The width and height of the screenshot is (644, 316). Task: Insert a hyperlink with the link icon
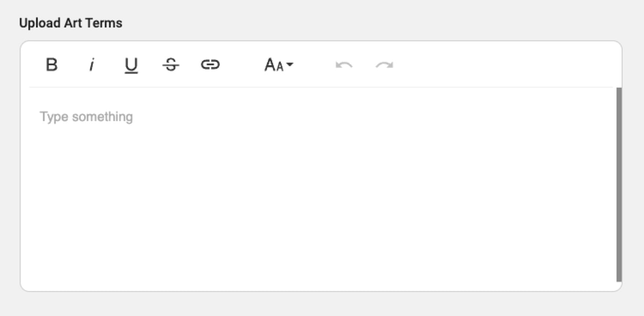pyautogui.click(x=210, y=65)
